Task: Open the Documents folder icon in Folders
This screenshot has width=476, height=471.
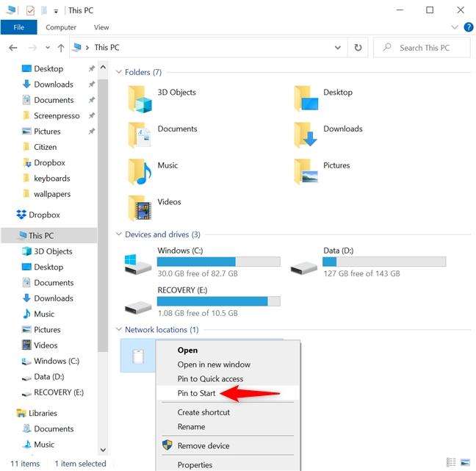Action: click(140, 135)
